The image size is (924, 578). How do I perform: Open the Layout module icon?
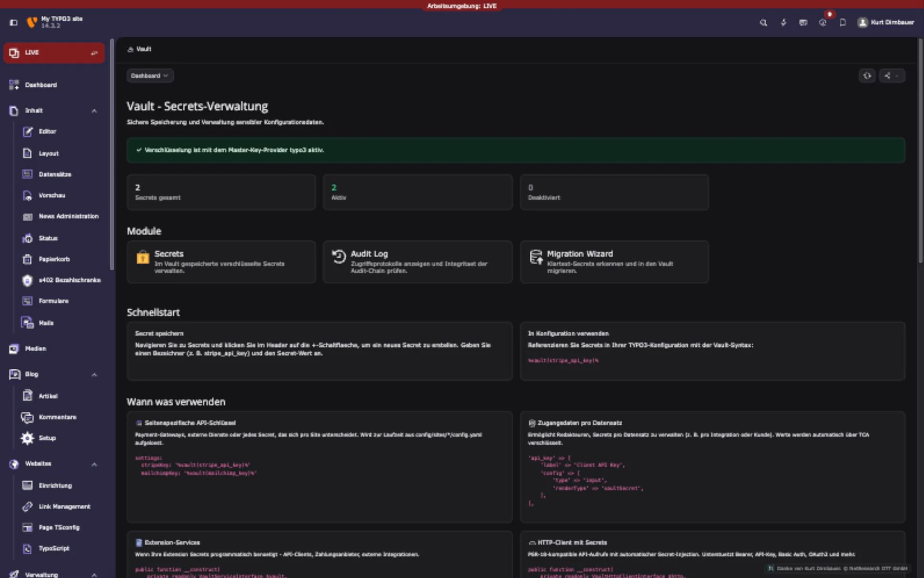coord(27,153)
